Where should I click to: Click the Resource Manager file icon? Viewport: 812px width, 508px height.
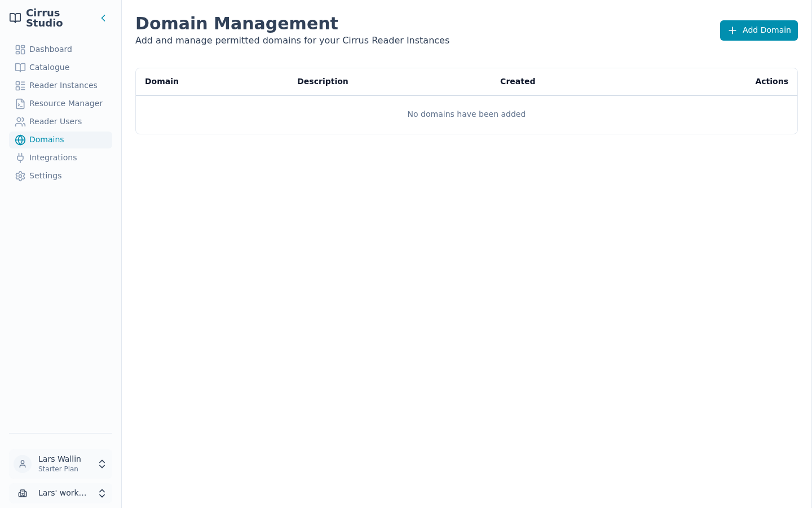pos(20,104)
